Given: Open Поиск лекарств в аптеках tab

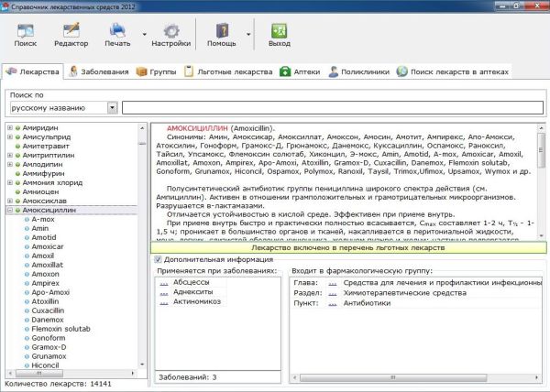Looking at the screenshot, I should (453, 71).
